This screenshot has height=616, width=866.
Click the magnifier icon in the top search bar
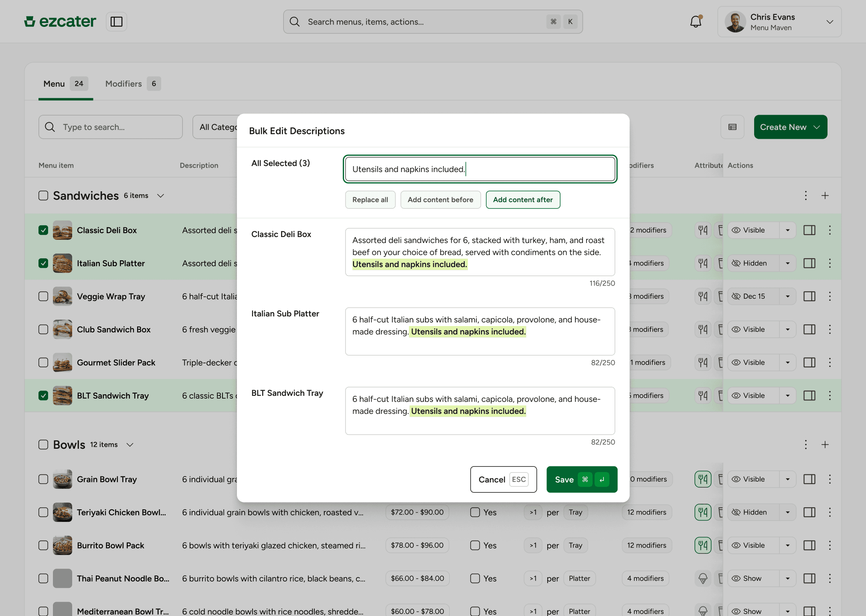coord(294,22)
